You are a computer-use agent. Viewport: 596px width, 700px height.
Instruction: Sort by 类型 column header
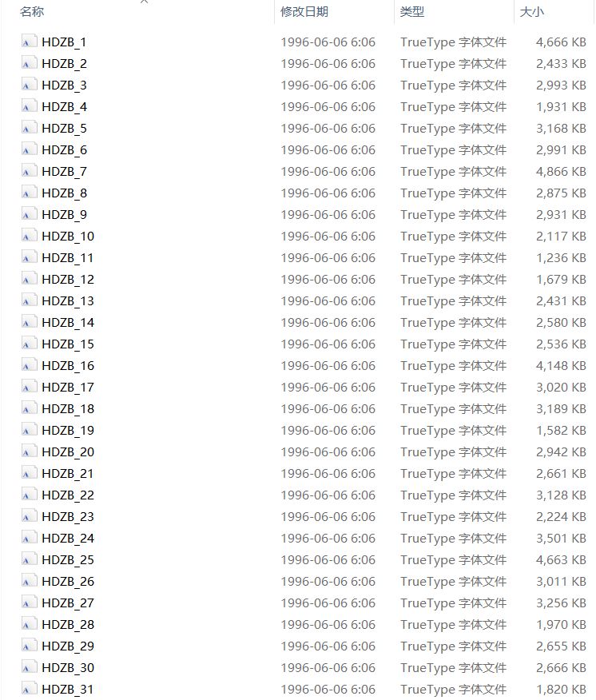click(x=412, y=12)
